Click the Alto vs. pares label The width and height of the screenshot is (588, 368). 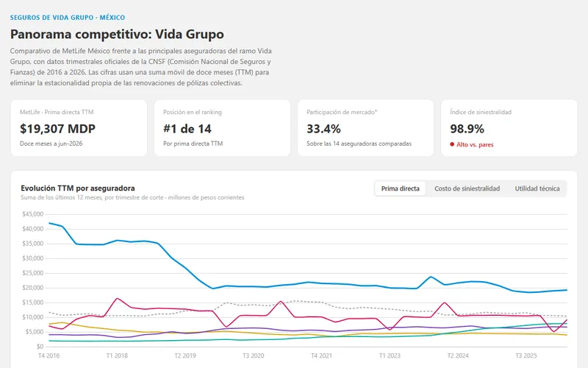(x=475, y=144)
